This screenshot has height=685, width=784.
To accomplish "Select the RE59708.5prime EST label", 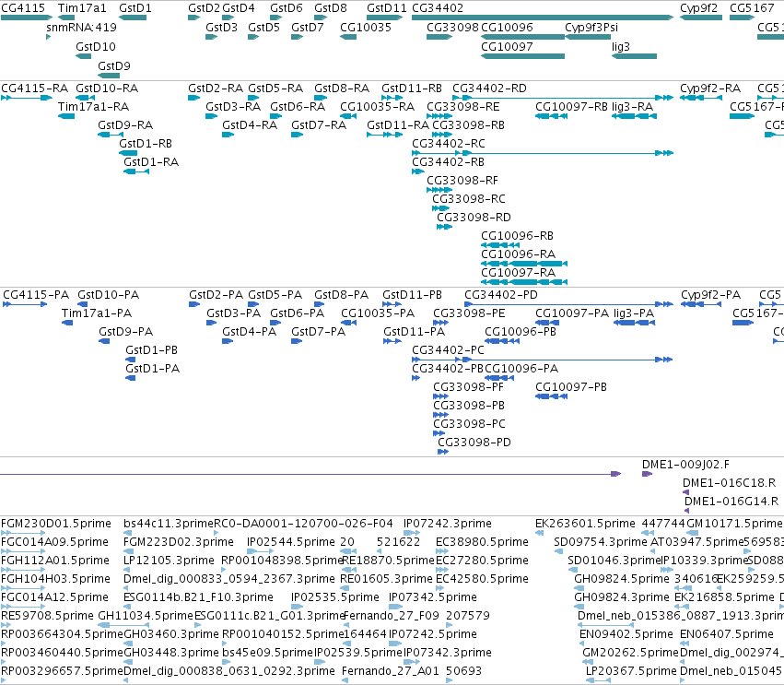I will click(47, 616).
